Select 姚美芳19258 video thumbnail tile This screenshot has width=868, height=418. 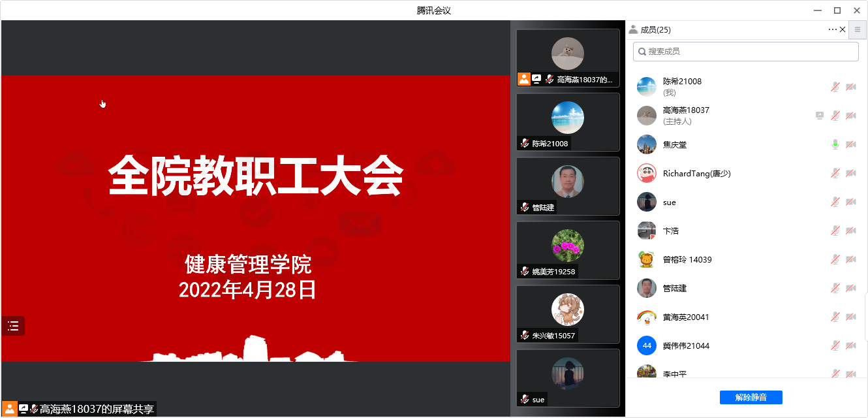pyautogui.click(x=567, y=249)
